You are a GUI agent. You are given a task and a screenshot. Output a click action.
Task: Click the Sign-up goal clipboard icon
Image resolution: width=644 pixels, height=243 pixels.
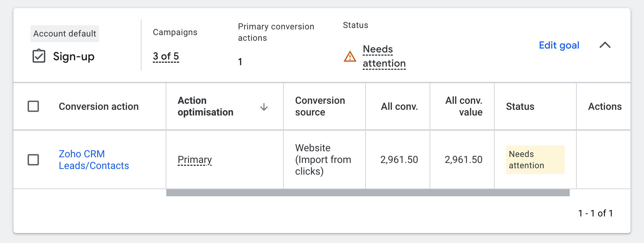[39, 56]
